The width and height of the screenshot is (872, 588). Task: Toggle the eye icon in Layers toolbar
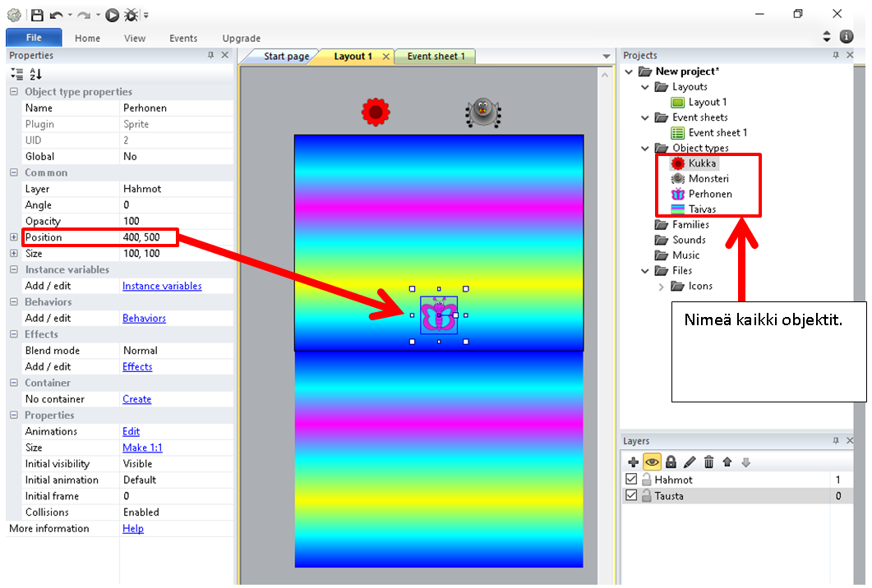[652, 462]
